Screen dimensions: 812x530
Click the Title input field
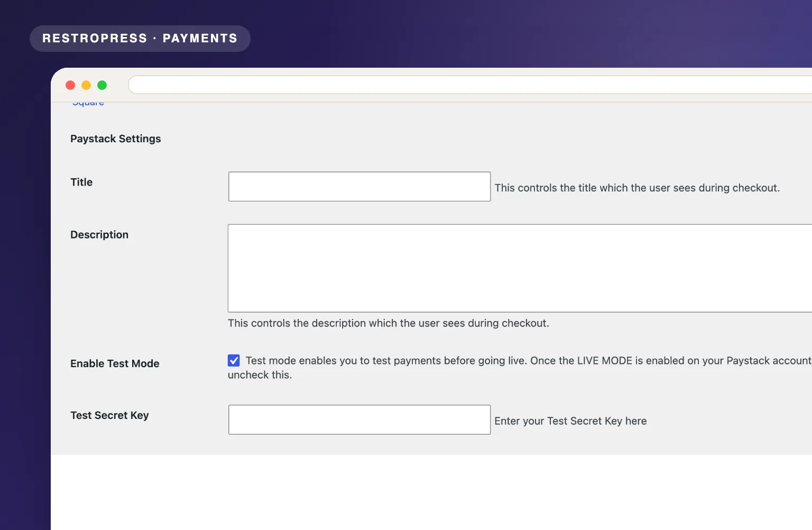point(359,187)
